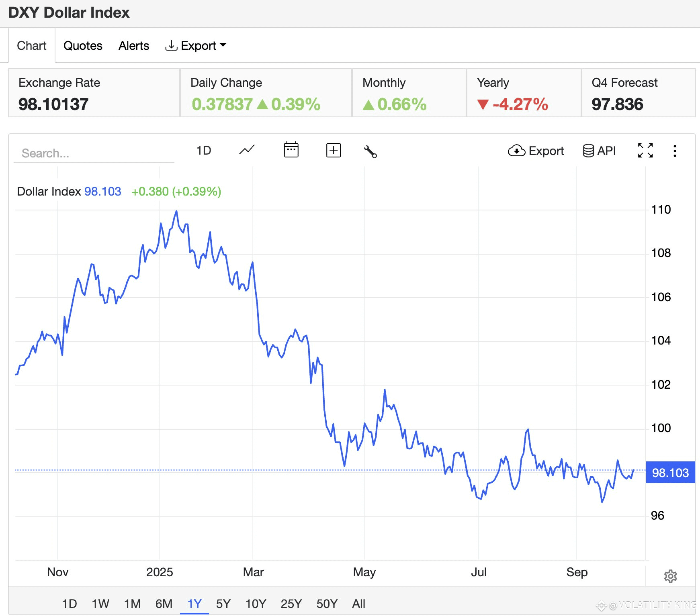Open chart settings gear icon

[x=671, y=576]
